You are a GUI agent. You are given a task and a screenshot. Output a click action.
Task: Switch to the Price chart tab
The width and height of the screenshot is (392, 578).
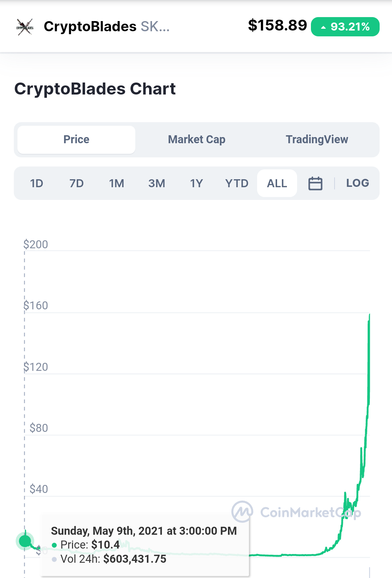point(76,140)
